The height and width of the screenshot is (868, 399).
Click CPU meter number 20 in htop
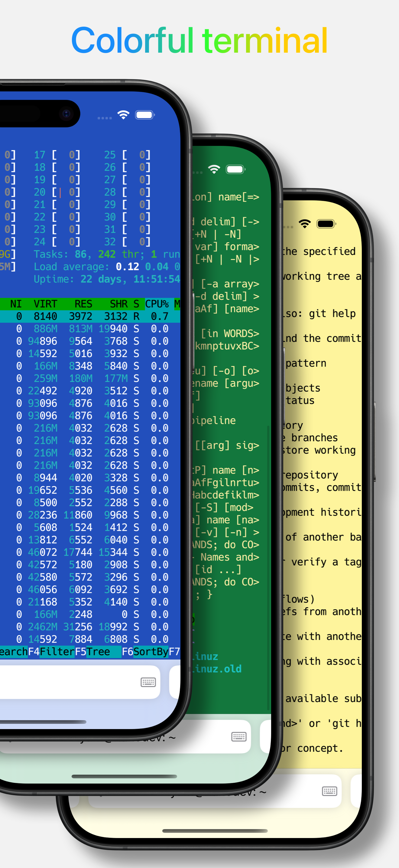[x=57, y=192]
